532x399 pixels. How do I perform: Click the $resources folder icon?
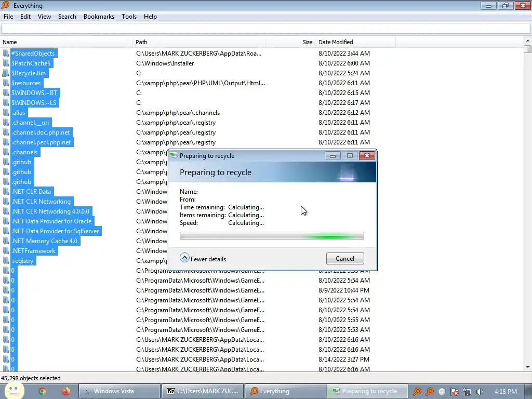(x=6, y=83)
